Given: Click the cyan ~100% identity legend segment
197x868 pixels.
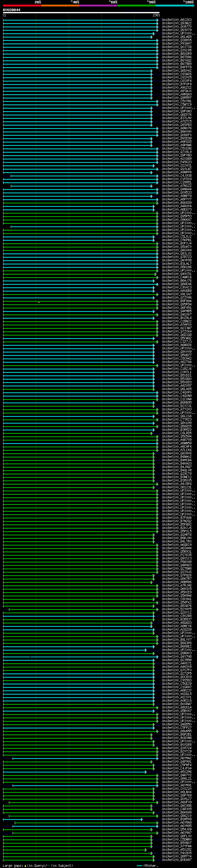Looking at the screenshot, I should pos(175,6).
